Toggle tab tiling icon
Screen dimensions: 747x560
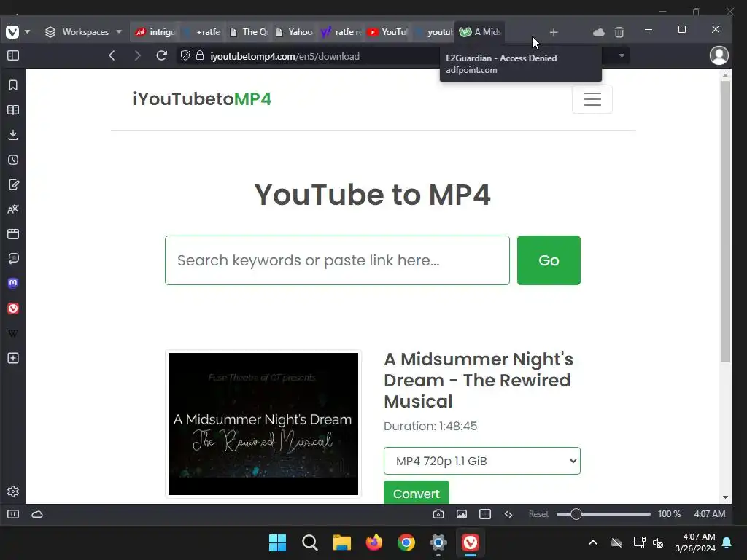(x=485, y=514)
